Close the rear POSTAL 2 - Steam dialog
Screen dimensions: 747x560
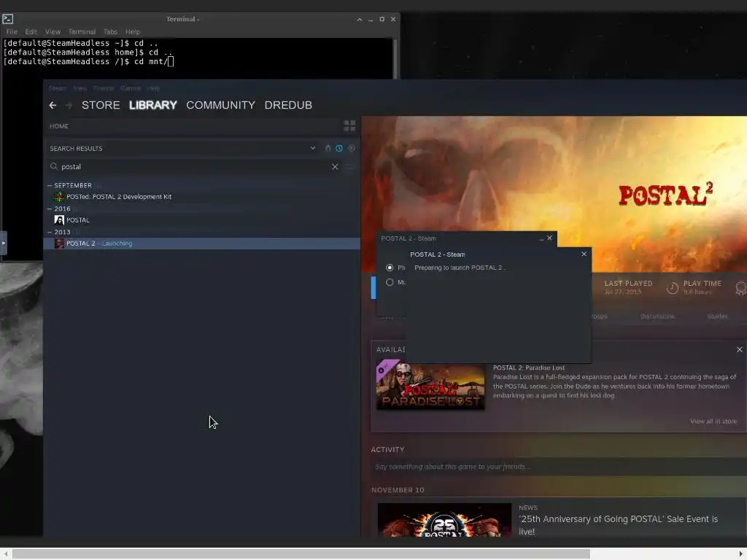point(549,238)
